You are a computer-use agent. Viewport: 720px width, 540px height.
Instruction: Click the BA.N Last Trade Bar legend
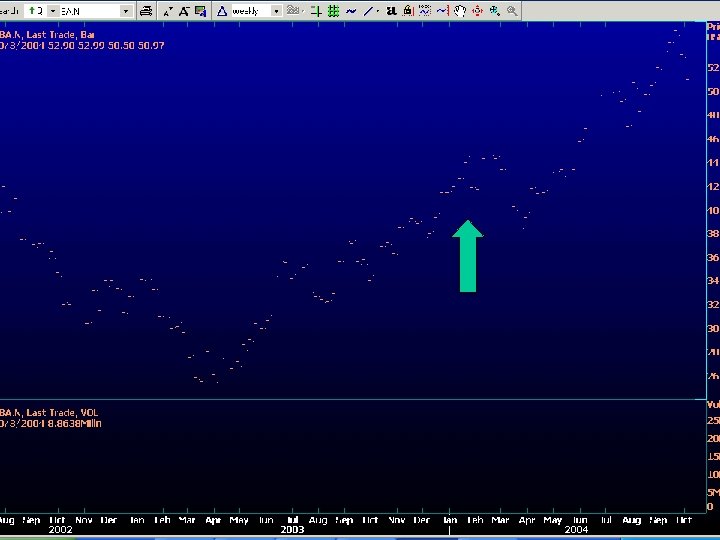pos(47,34)
